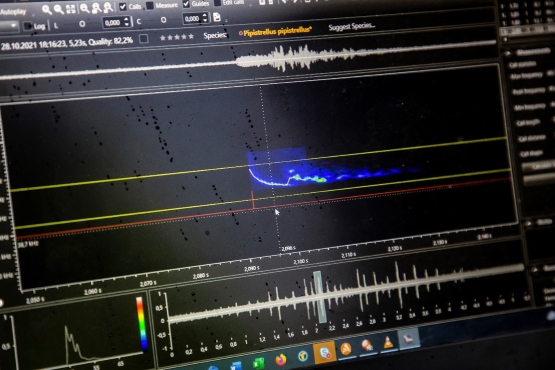Click the fourth magnifier zoom icon
This screenshot has height=370, width=555.
(84, 8)
